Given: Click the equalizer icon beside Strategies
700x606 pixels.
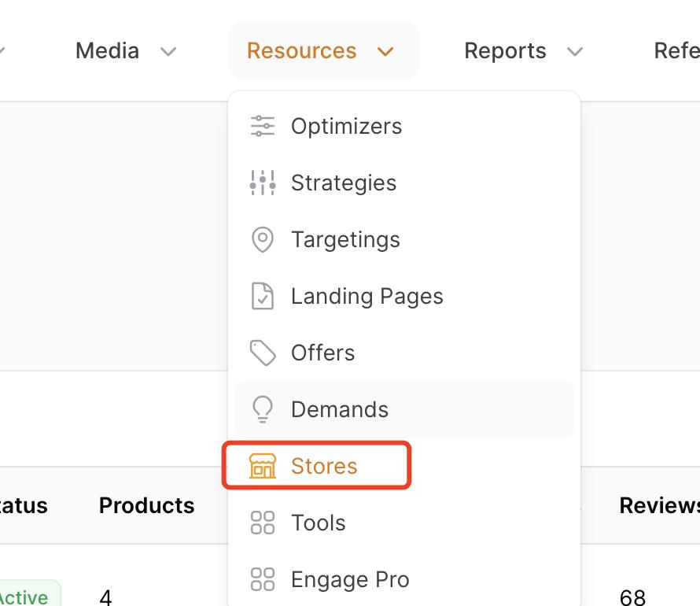Looking at the screenshot, I should (262, 183).
